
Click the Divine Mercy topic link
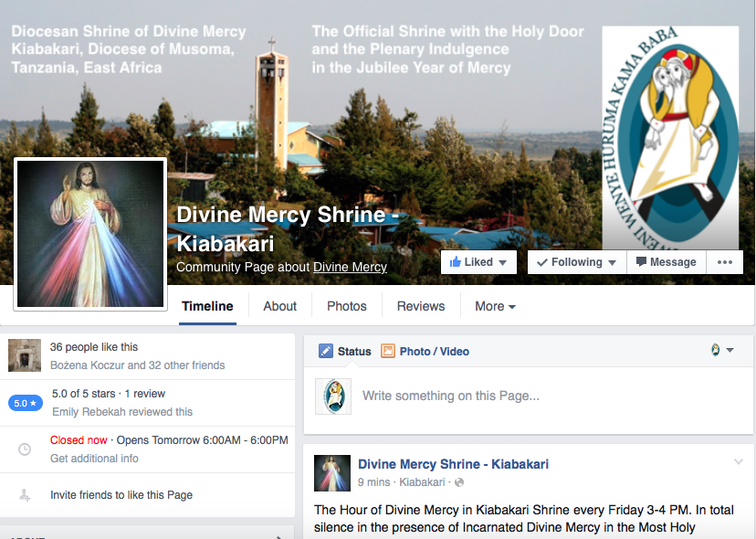click(x=350, y=268)
